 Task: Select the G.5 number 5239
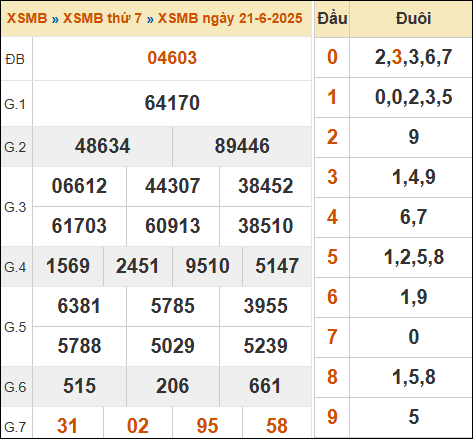[266, 346]
